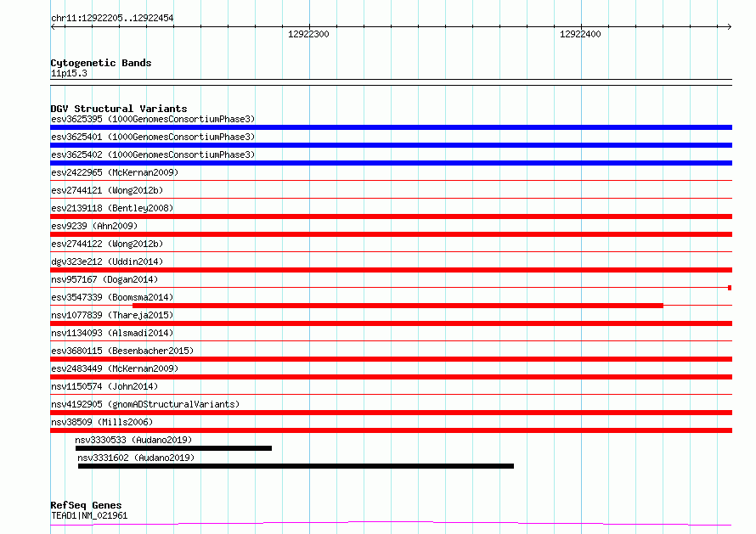Click the blue bar under esv3625402
The width and height of the screenshot is (756, 534).
pyautogui.click(x=391, y=163)
